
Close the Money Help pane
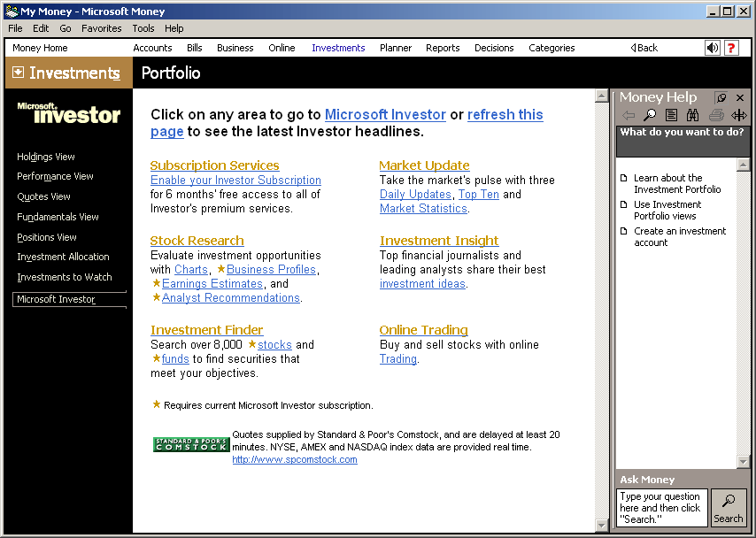pos(740,98)
